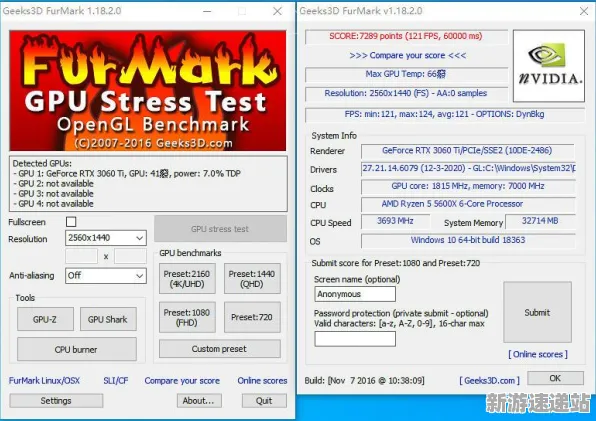Click the '>>> Compare your score <<<' link in results
Screen dimensions: 596x421
click(x=407, y=55)
